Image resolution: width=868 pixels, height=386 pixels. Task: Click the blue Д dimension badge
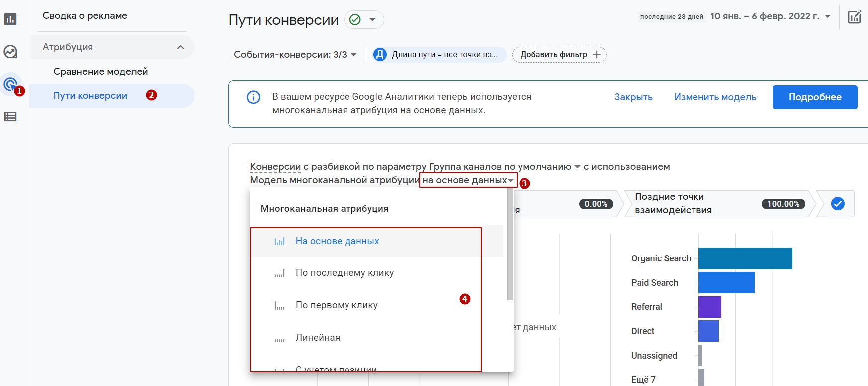point(380,55)
